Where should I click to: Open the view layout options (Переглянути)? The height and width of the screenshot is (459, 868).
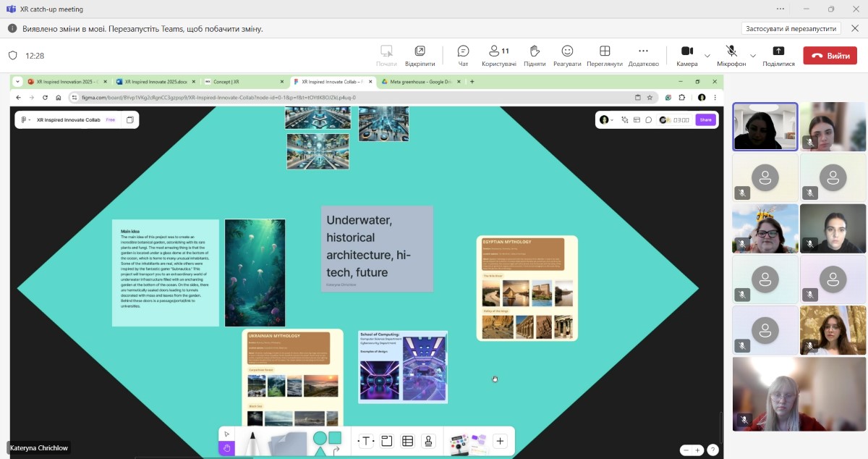[x=605, y=56]
